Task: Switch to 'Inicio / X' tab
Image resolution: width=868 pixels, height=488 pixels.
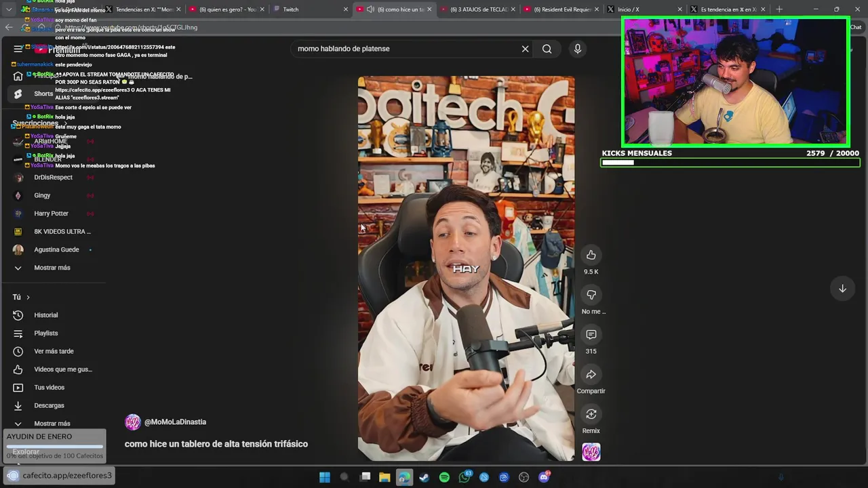Action: click(x=645, y=9)
